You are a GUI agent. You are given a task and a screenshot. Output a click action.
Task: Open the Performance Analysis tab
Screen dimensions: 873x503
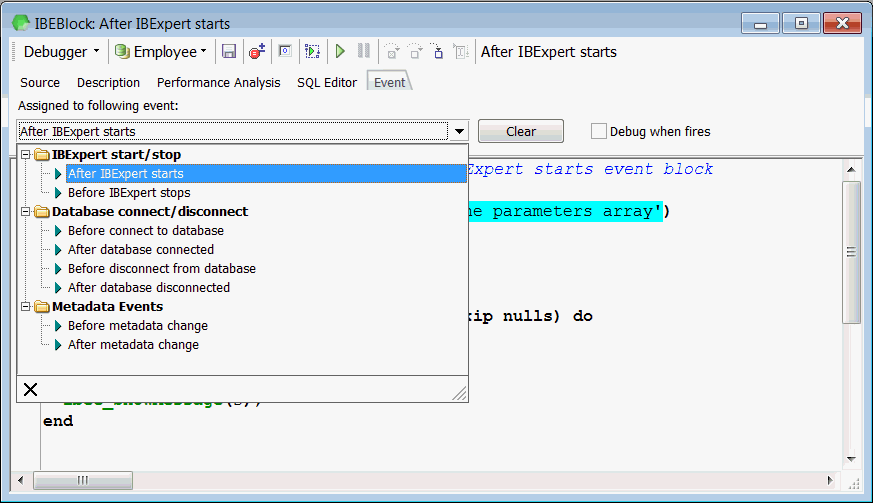pos(218,82)
